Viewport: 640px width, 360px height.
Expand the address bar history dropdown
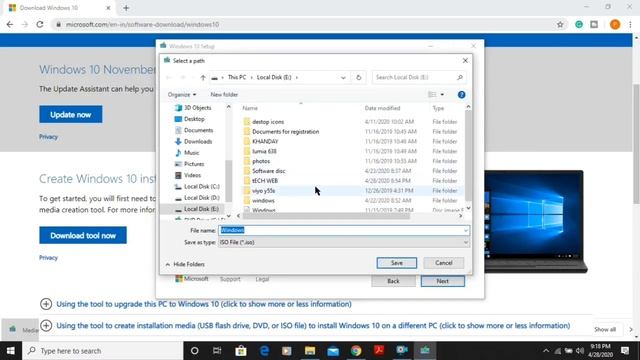pos(343,78)
